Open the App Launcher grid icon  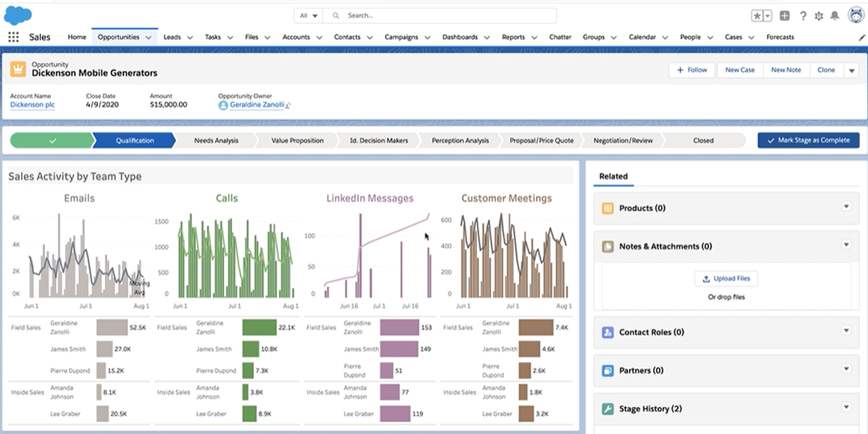(13, 37)
